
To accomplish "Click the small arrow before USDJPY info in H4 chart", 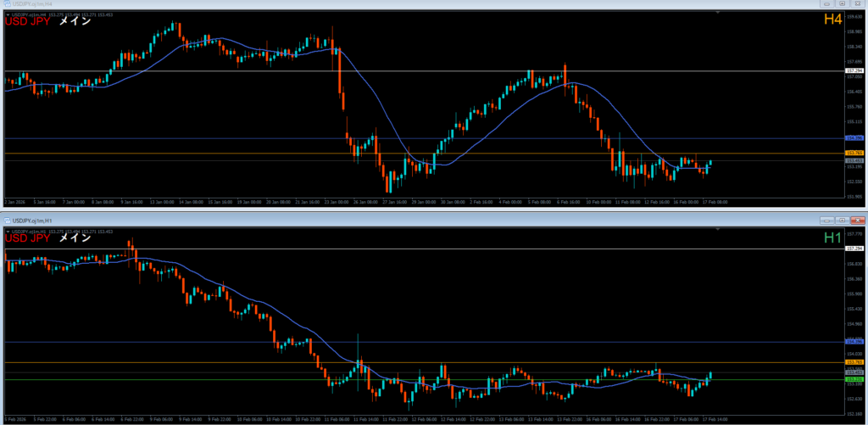I will point(7,14).
